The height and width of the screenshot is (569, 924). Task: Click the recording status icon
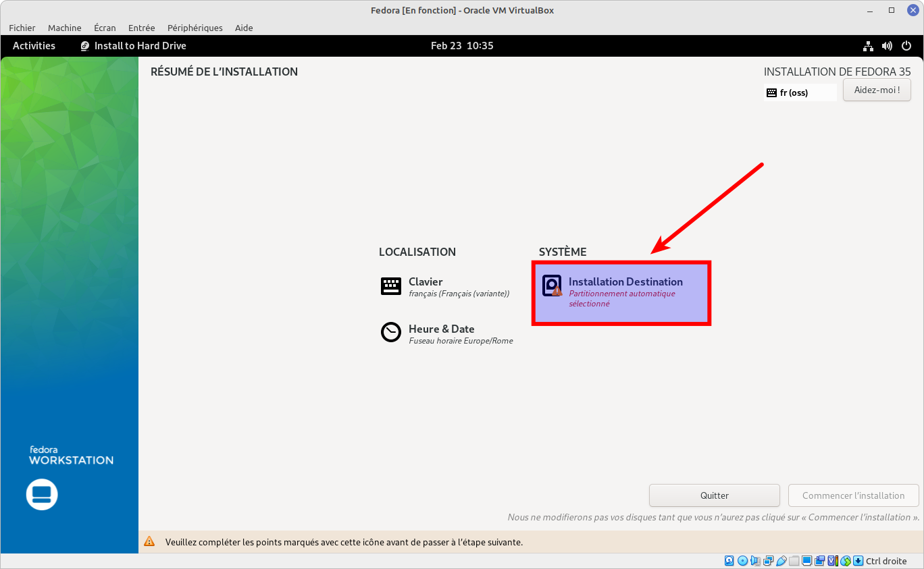tap(819, 561)
